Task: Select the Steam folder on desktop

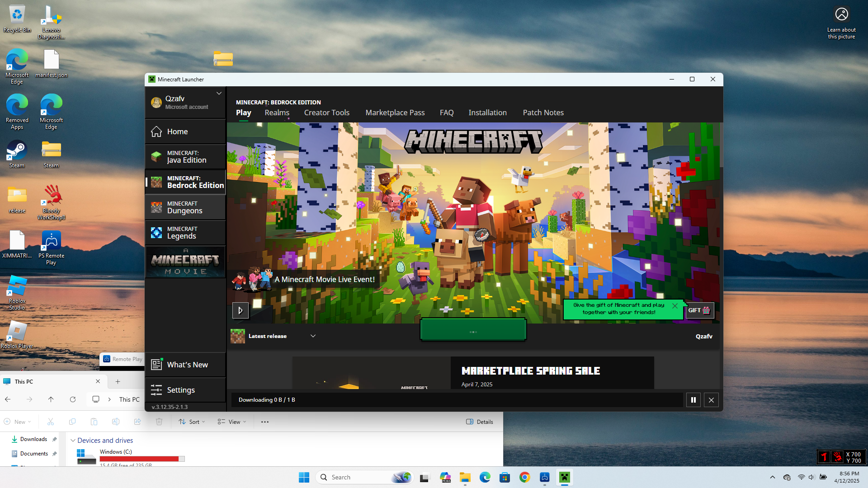Action: click(51, 154)
